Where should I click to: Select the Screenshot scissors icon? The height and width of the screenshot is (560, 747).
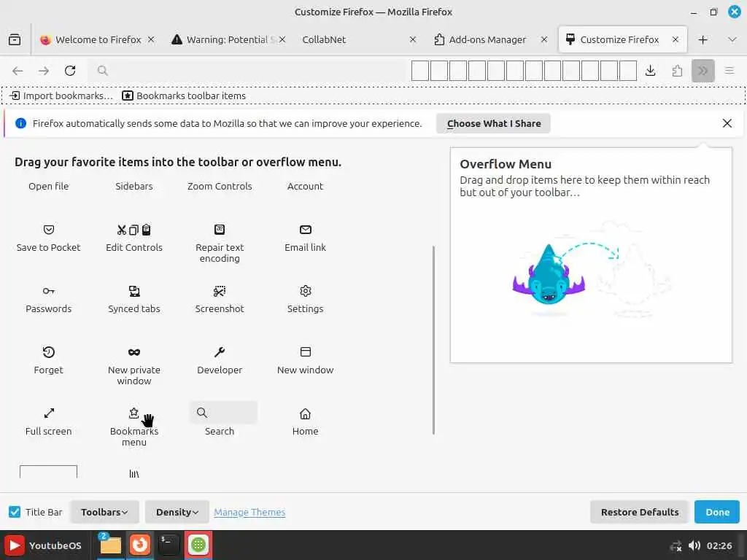[219, 291]
